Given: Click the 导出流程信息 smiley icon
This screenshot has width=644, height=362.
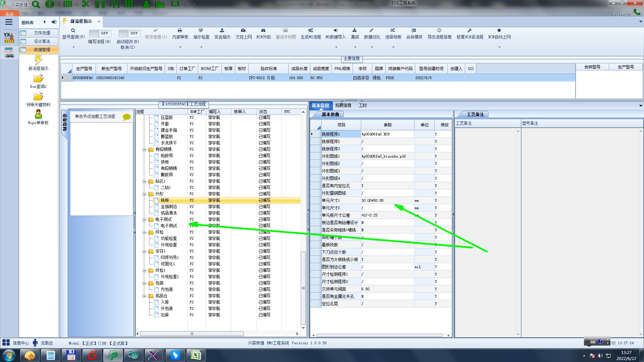Looking at the screenshot, I should tap(439, 31).
